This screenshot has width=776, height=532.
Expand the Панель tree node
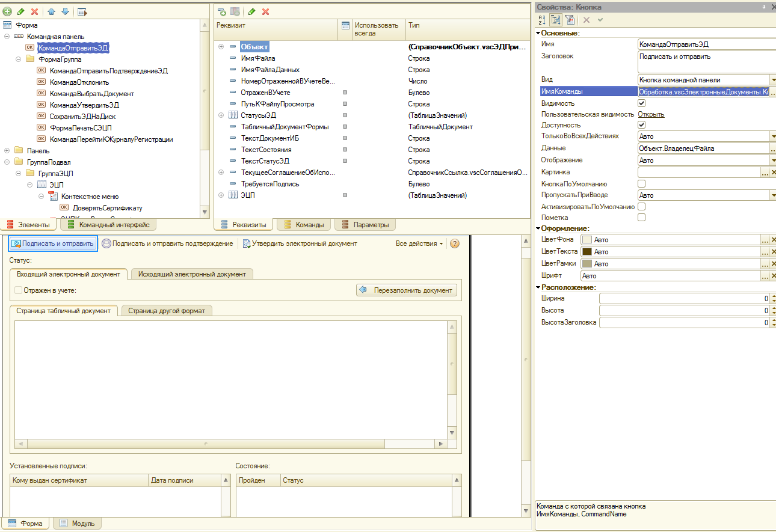click(x=7, y=151)
